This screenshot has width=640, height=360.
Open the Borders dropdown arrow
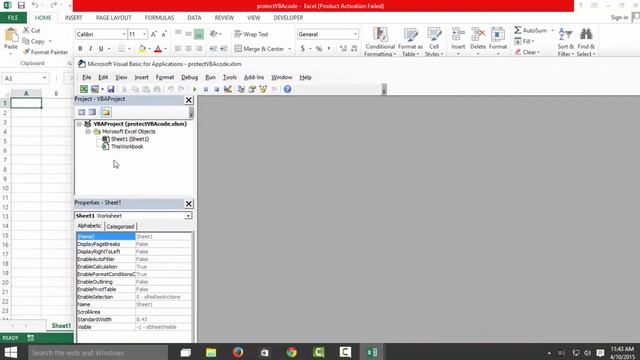coord(129,49)
